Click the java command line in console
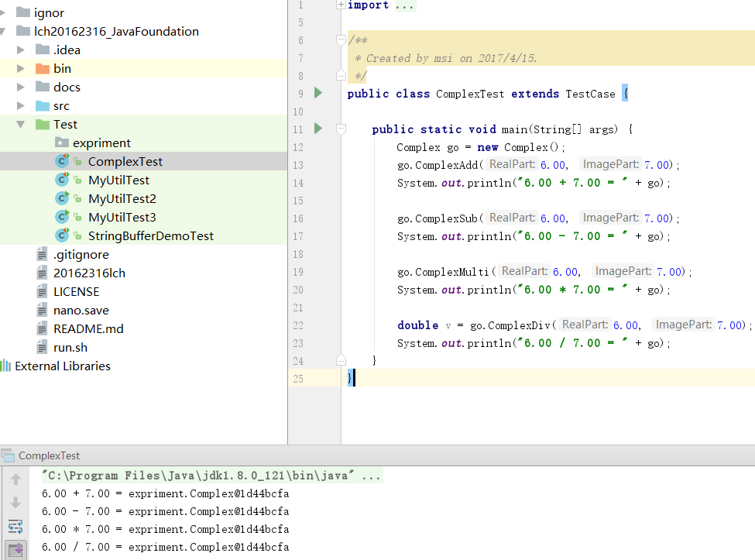 [x=212, y=476]
